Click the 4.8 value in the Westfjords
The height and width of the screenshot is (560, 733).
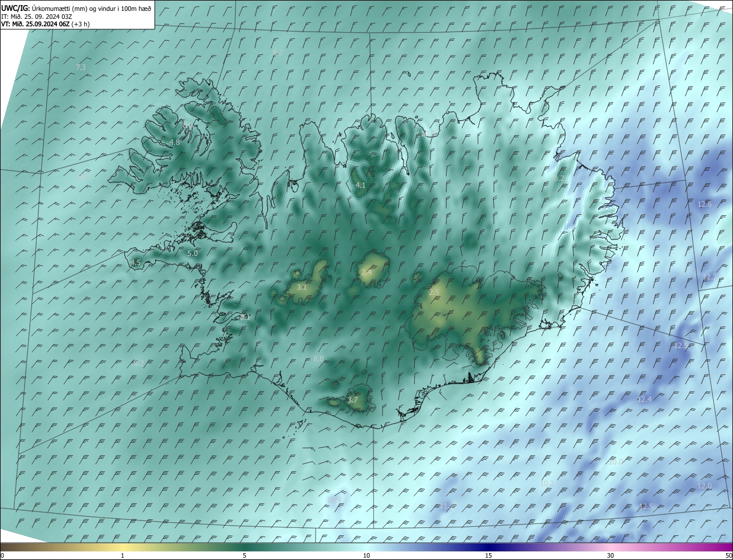(175, 142)
